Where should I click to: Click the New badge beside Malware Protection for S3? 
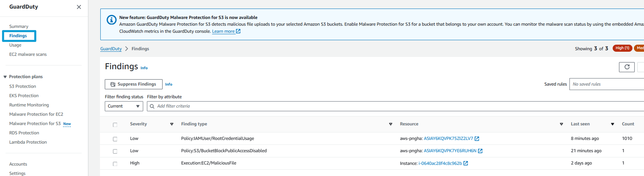[x=67, y=124]
